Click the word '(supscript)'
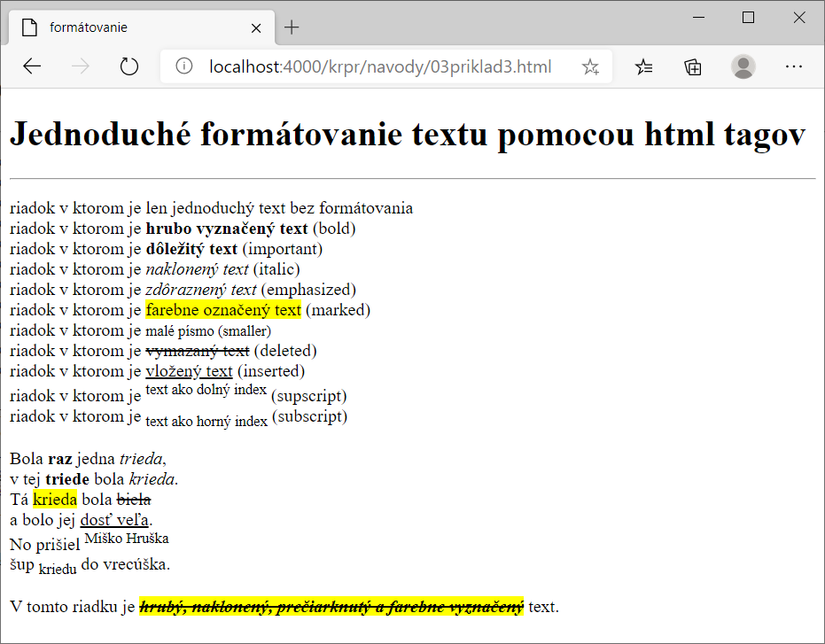Viewport: 825px width, 644px height. tap(309, 396)
